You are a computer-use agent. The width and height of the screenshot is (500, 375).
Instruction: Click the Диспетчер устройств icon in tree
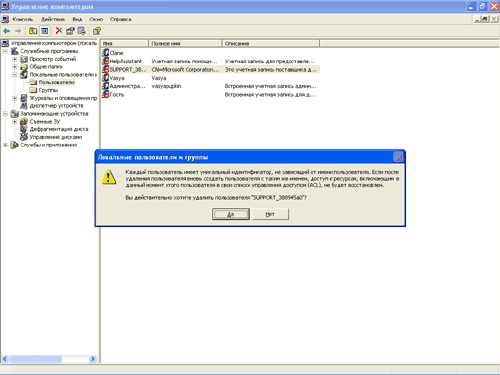(x=24, y=106)
